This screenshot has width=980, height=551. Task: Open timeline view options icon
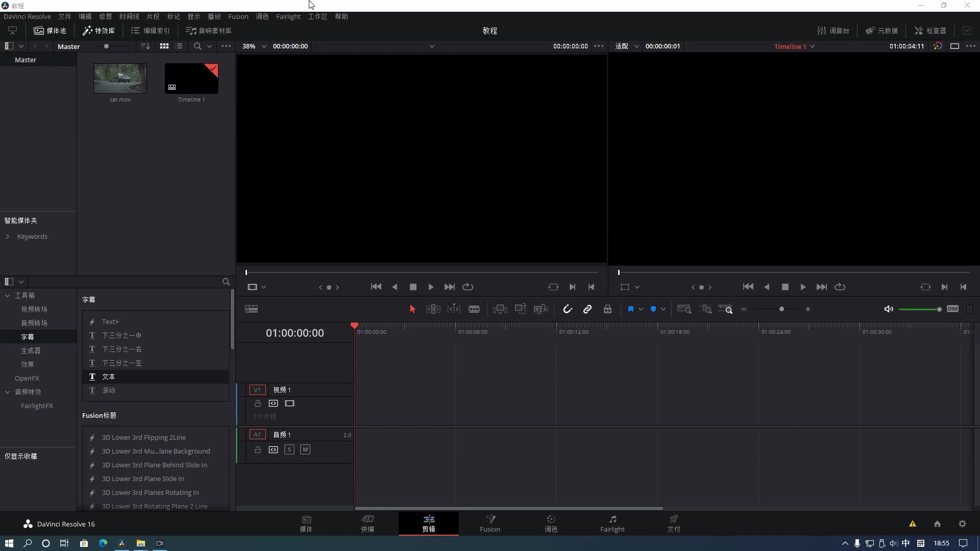(x=252, y=309)
